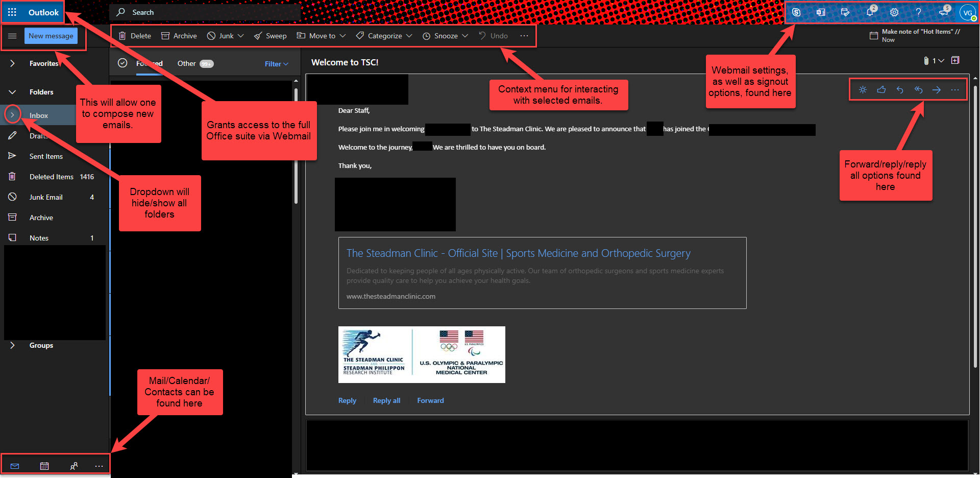980x478 pixels.
Task: Open the Filter dropdown in message list
Action: coord(277,64)
